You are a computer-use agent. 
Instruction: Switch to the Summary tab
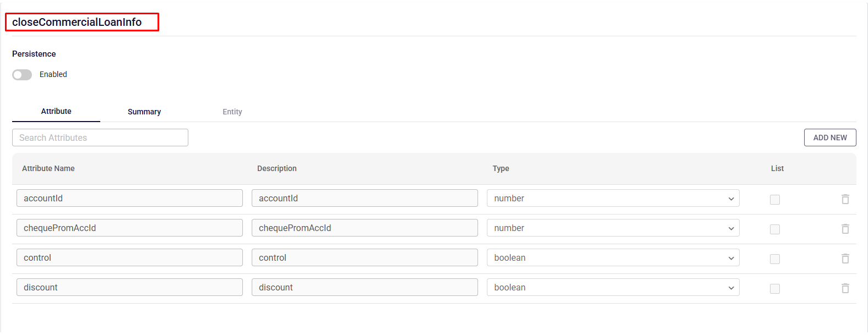(144, 112)
